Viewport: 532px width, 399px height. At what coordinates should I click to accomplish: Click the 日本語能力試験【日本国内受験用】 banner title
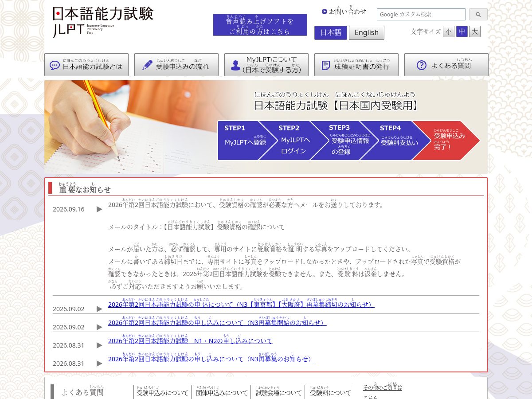tap(336, 105)
